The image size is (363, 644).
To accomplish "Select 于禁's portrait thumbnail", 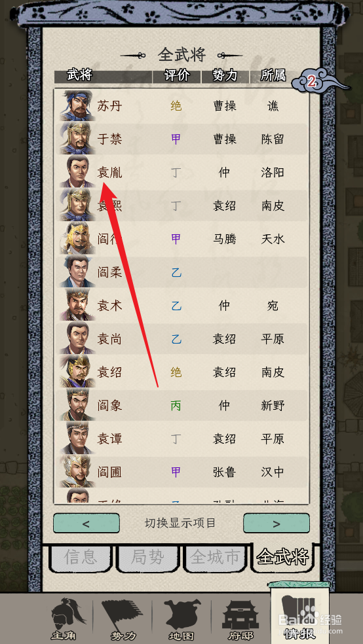I will [x=78, y=139].
